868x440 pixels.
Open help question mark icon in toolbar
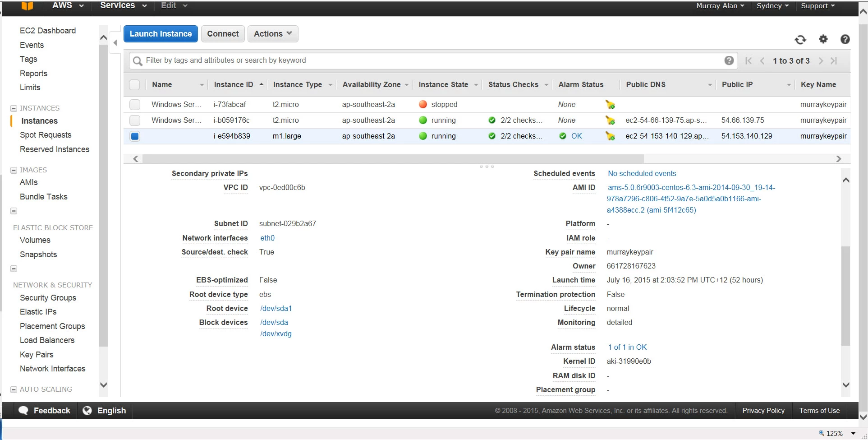pos(845,39)
